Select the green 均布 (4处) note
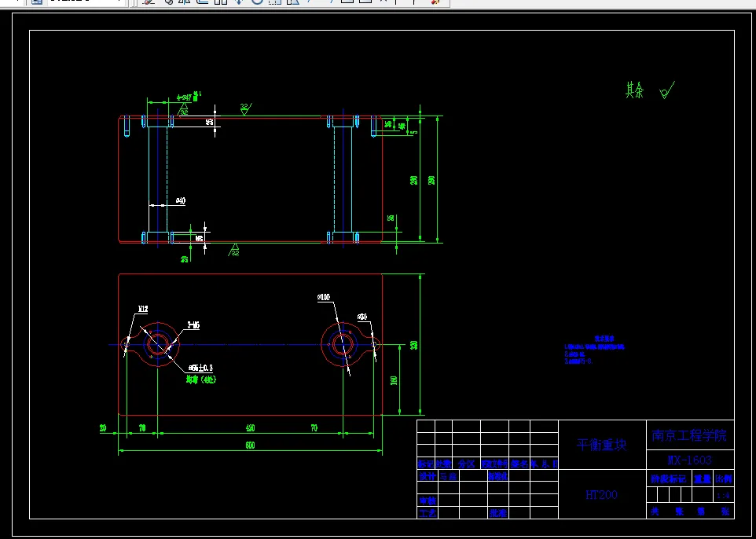Viewport: 756px width, 539px height. coord(201,379)
